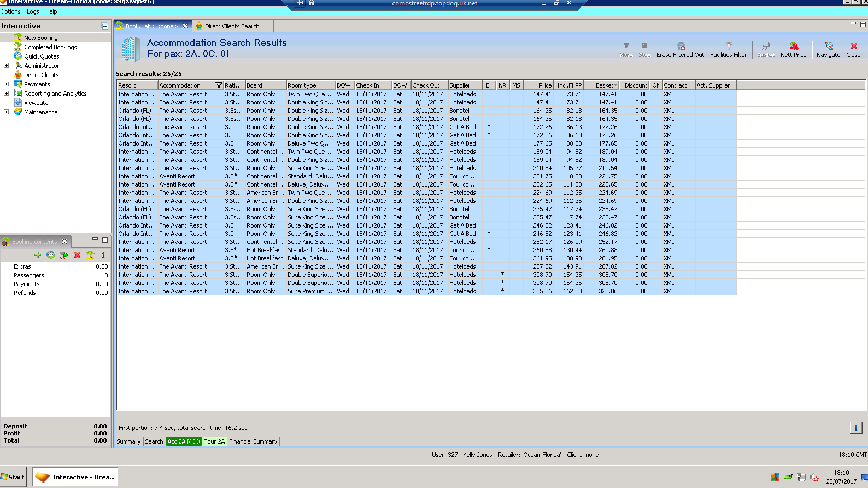Click the system clock showing 18:10
868x488 pixels.
pyautogui.click(x=841, y=473)
